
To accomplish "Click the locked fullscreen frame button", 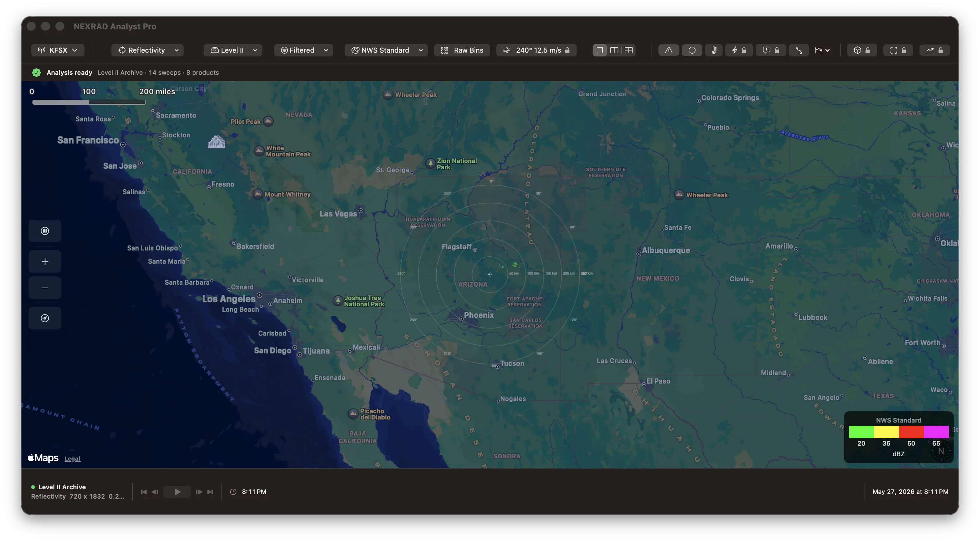I will [x=898, y=50].
